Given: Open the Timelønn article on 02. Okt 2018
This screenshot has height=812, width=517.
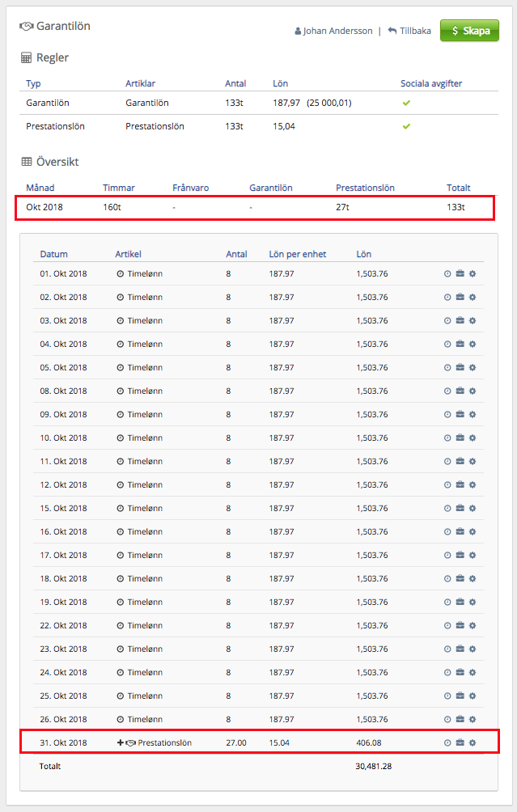Looking at the screenshot, I should [144, 298].
